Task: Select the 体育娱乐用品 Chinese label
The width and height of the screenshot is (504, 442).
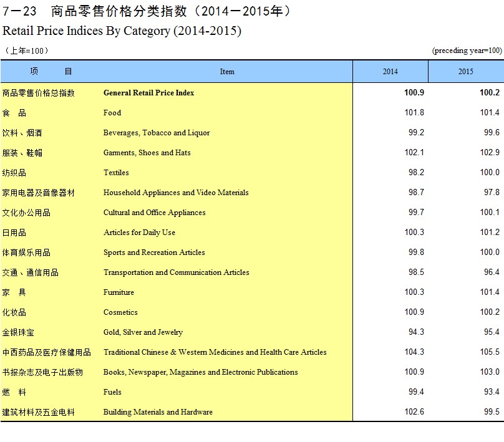Action: (x=26, y=252)
